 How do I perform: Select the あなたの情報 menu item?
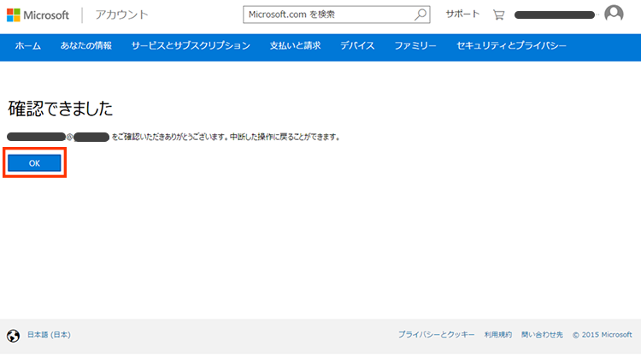click(x=85, y=45)
